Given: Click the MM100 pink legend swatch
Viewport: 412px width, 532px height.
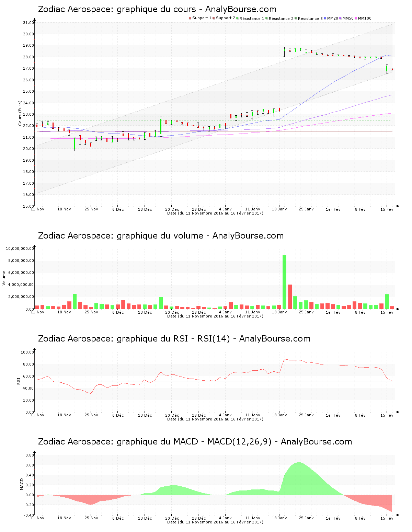Looking at the screenshot, I should click(356, 18).
